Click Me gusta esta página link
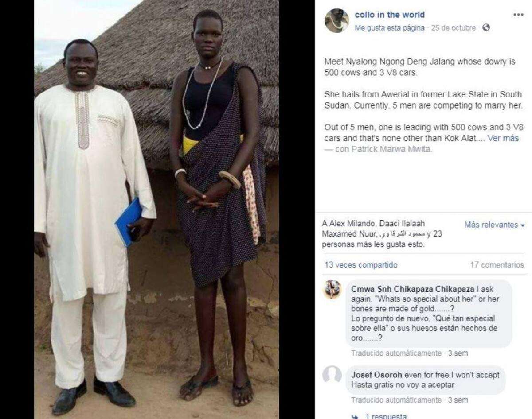 [390, 28]
